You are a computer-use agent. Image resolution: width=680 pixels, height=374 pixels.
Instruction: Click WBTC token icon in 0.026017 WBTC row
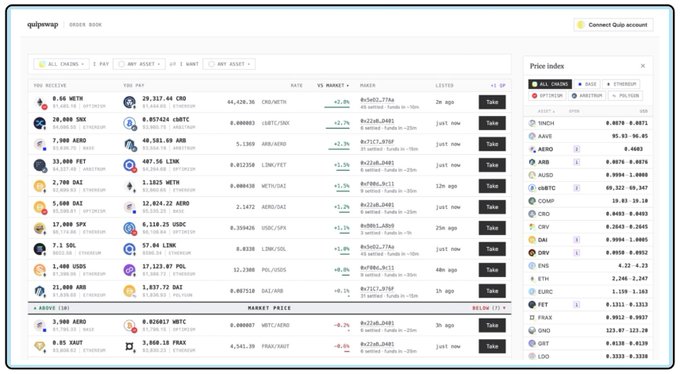[130, 325]
